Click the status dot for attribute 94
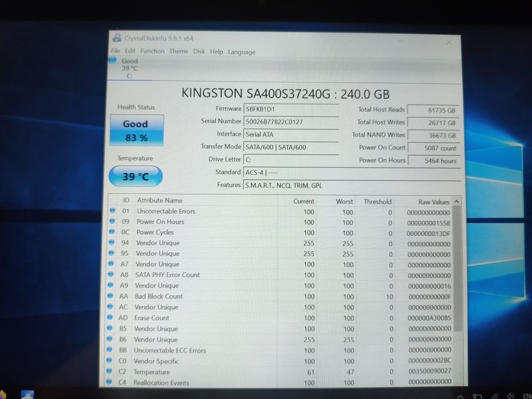Screen dimensions: 532x399 111,242
